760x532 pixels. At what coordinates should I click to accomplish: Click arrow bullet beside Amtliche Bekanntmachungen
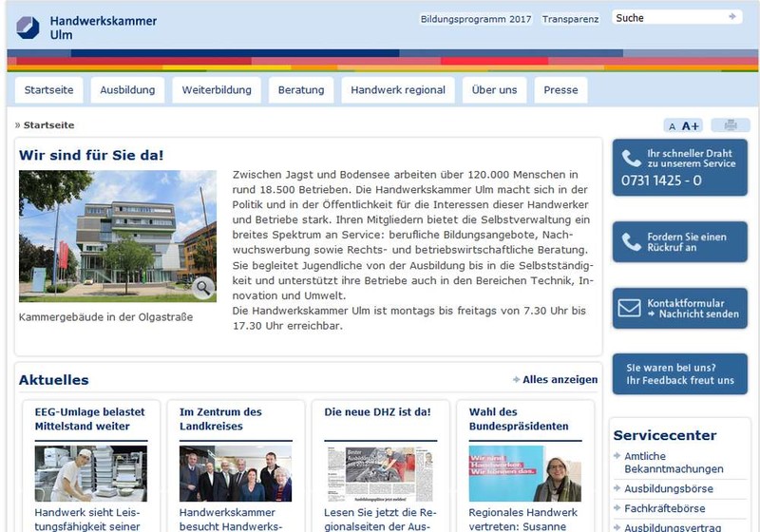pos(617,455)
